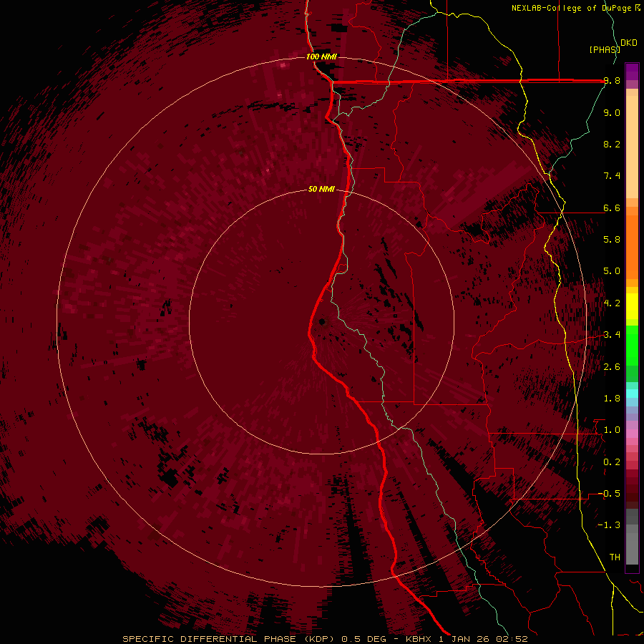
Task: Click the 1.0 value on color scale
Action: click(612, 430)
